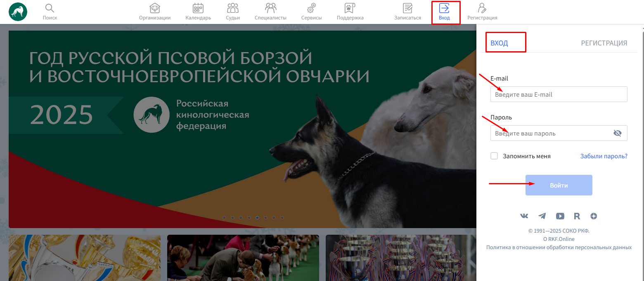Open the Поиск search icon
Viewport: 644px width, 281px height.
pos(50,9)
